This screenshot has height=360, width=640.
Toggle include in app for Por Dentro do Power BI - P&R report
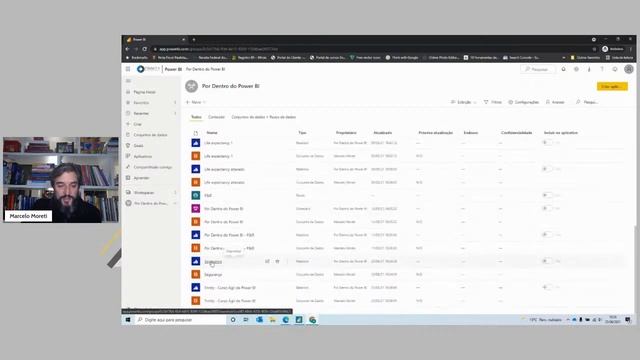(547, 235)
